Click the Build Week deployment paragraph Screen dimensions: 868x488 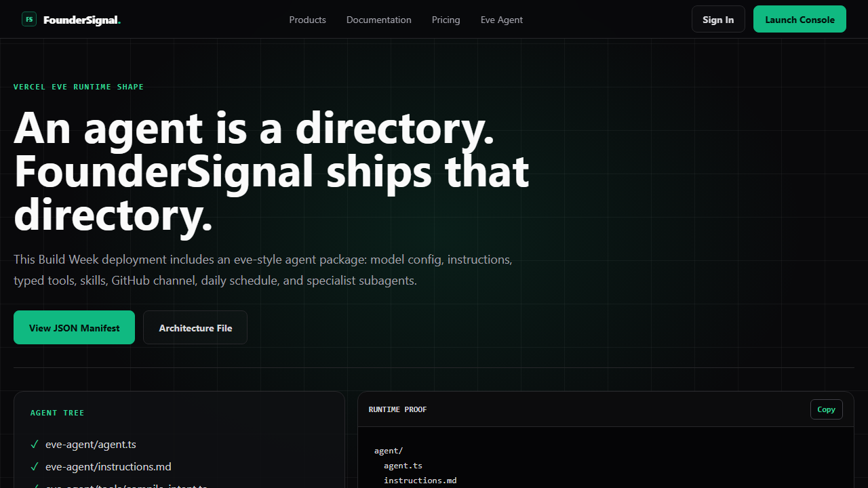[263, 270]
